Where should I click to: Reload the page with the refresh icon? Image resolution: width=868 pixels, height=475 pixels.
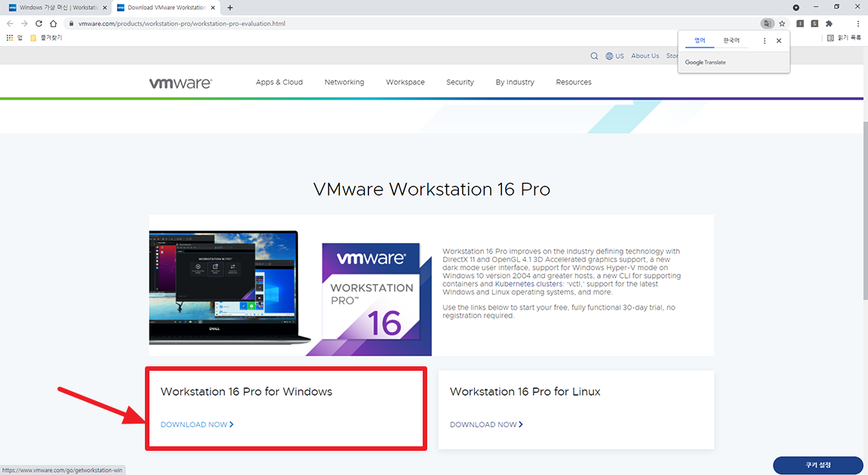pyautogui.click(x=38, y=24)
